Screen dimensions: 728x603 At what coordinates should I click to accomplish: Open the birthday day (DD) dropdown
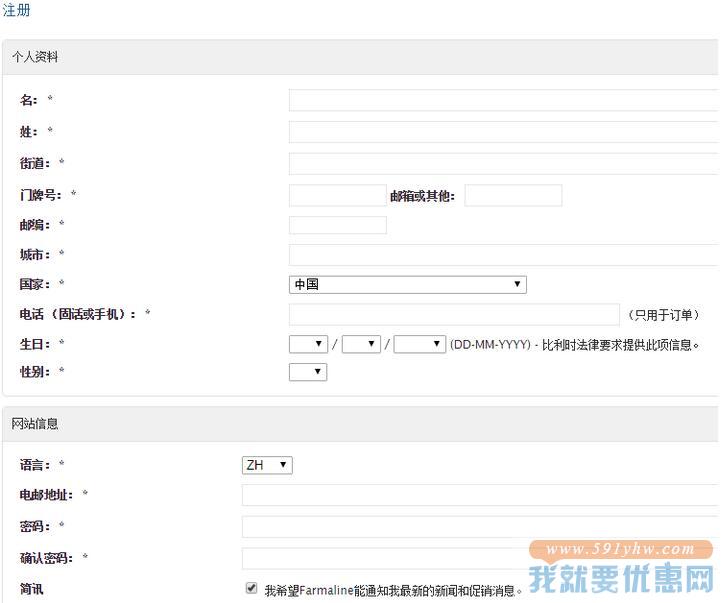[x=308, y=344]
